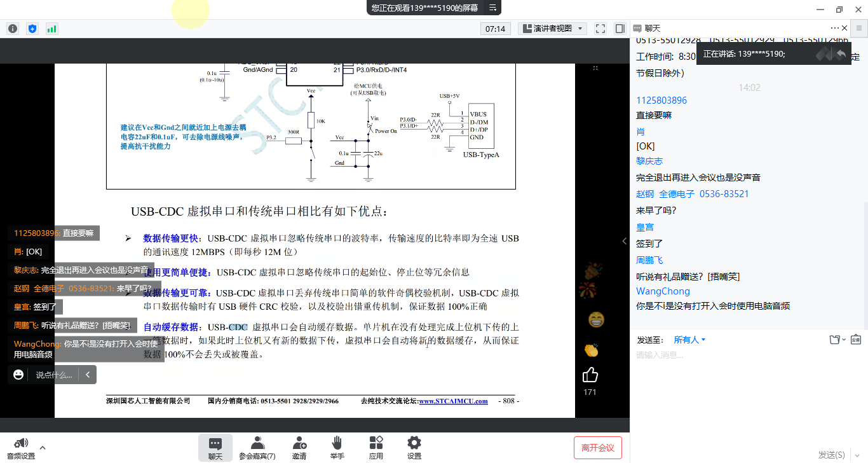
Task: Click the reply arrow in speaking banner
Action: pos(841,54)
